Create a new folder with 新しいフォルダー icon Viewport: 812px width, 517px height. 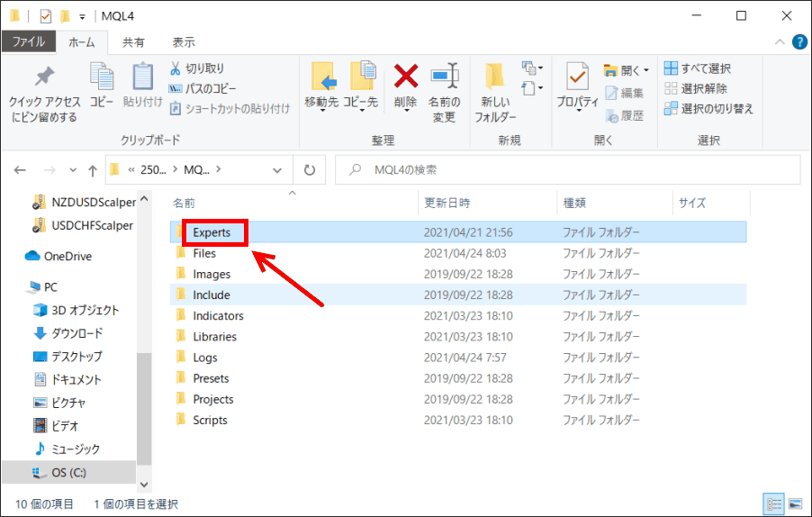click(x=494, y=77)
